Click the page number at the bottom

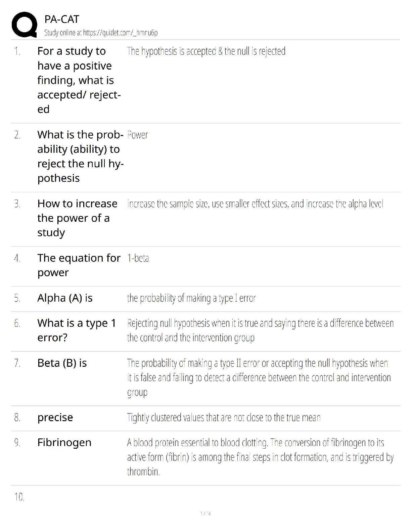[x=205, y=514]
